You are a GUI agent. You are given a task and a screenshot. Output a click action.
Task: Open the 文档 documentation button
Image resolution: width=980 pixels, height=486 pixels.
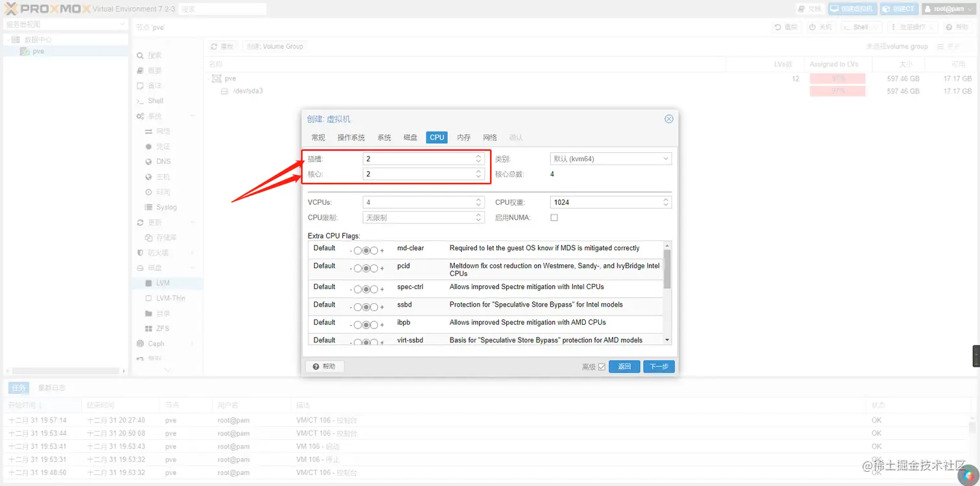tap(810, 8)
